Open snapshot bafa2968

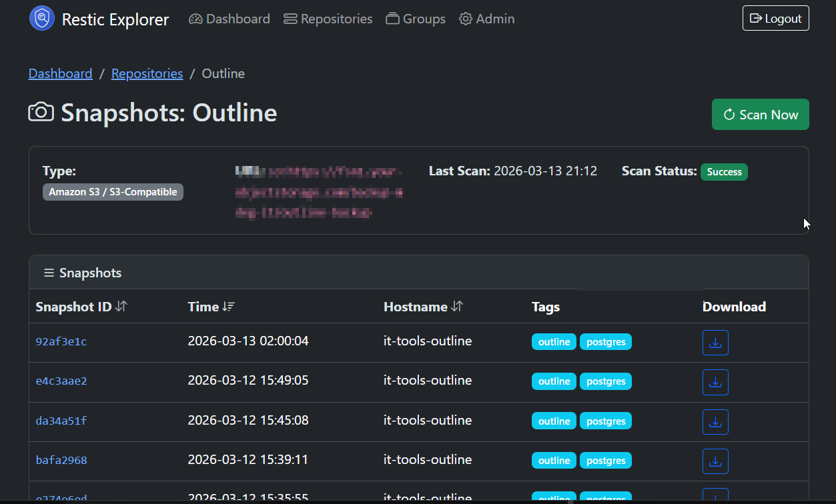[61, 461]
